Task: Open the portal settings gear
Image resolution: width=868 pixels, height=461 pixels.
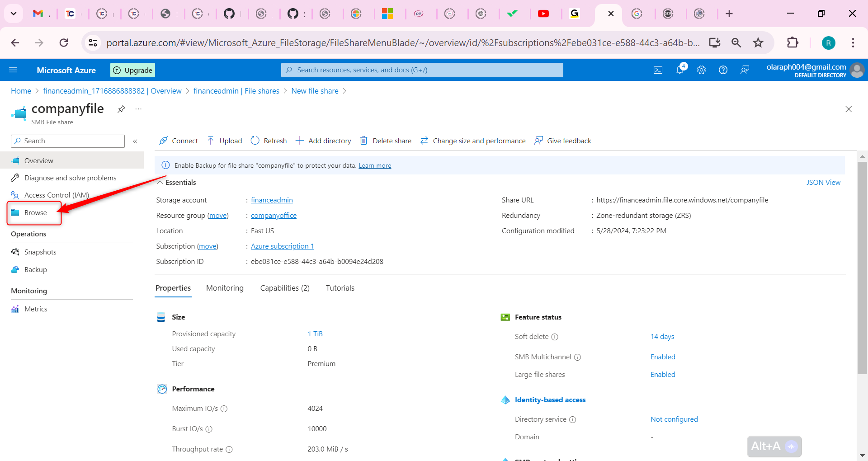Action: pos(701,70)
